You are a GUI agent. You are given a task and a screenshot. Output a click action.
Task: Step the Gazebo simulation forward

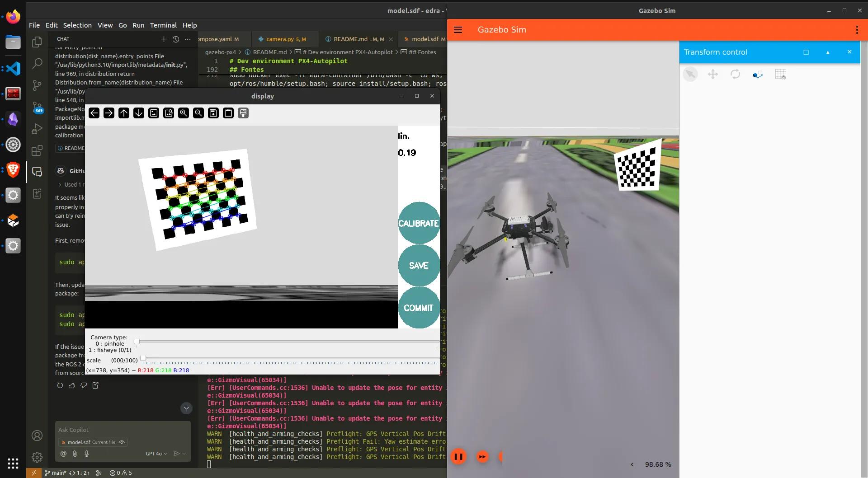click(x=482, y=457)
